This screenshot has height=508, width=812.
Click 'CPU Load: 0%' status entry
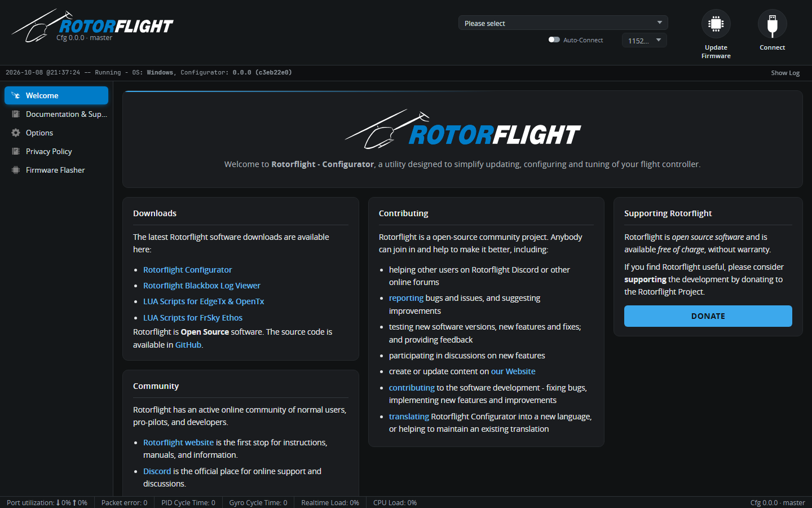pos(395,502)
